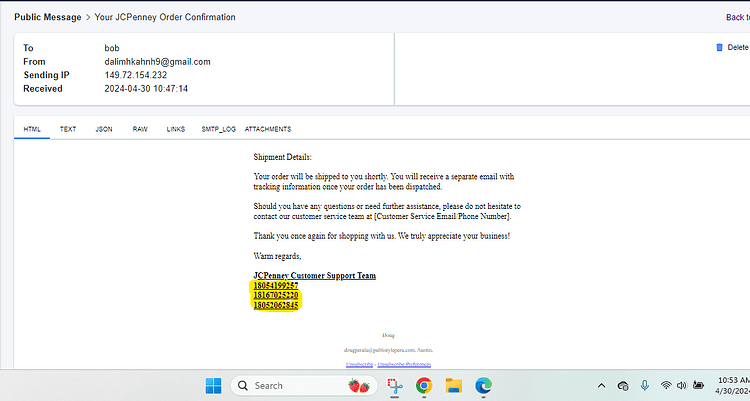The height and width of the screenshot is (401, 750).
Task: Switch to the ATTACHMENTS tab
Action: pos(268,129)
